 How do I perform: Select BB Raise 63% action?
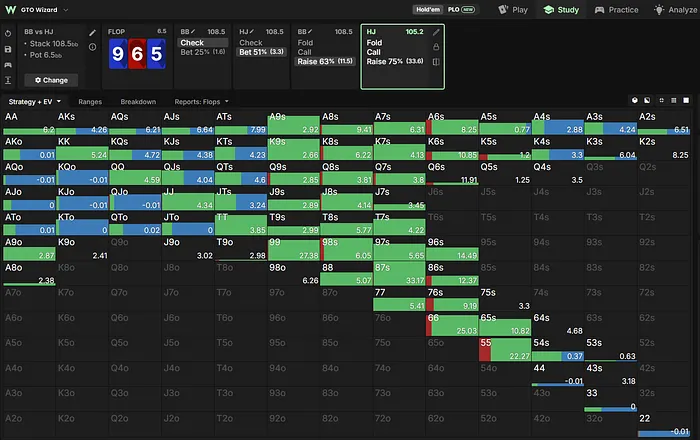coord(325,61)
